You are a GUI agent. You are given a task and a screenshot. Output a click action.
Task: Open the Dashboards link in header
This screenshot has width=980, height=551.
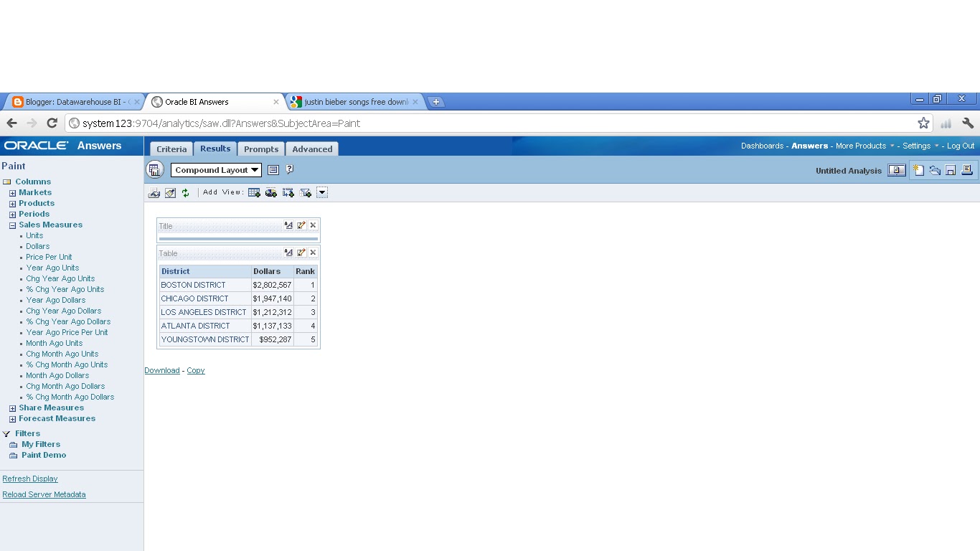[x=762, y=146]
